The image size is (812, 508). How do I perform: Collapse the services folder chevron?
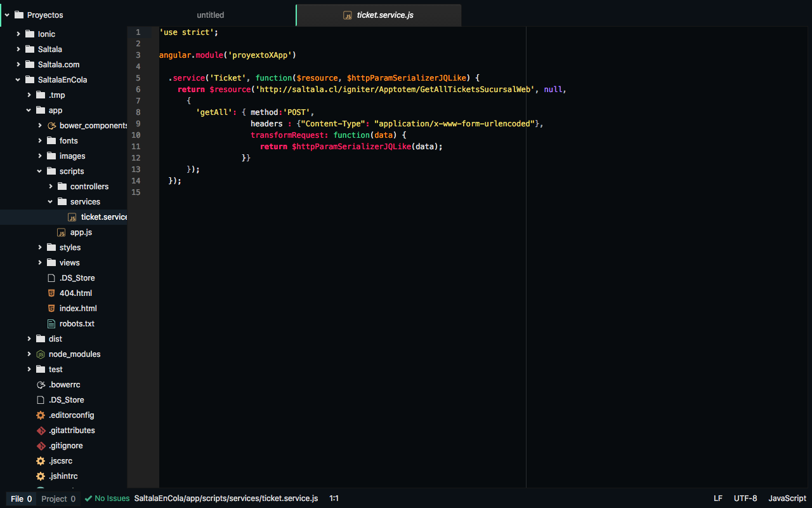click(x=50, y=201)
